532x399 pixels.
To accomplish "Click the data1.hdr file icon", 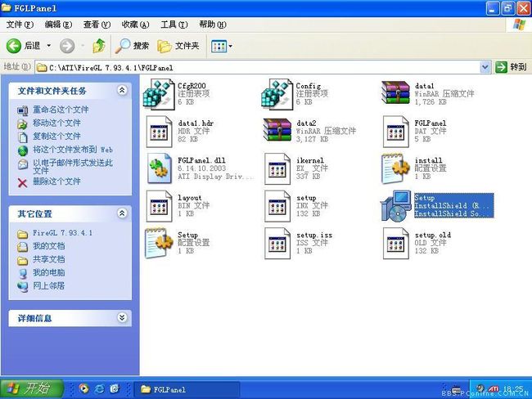I will pyautogui.click(x=159, y=132).
